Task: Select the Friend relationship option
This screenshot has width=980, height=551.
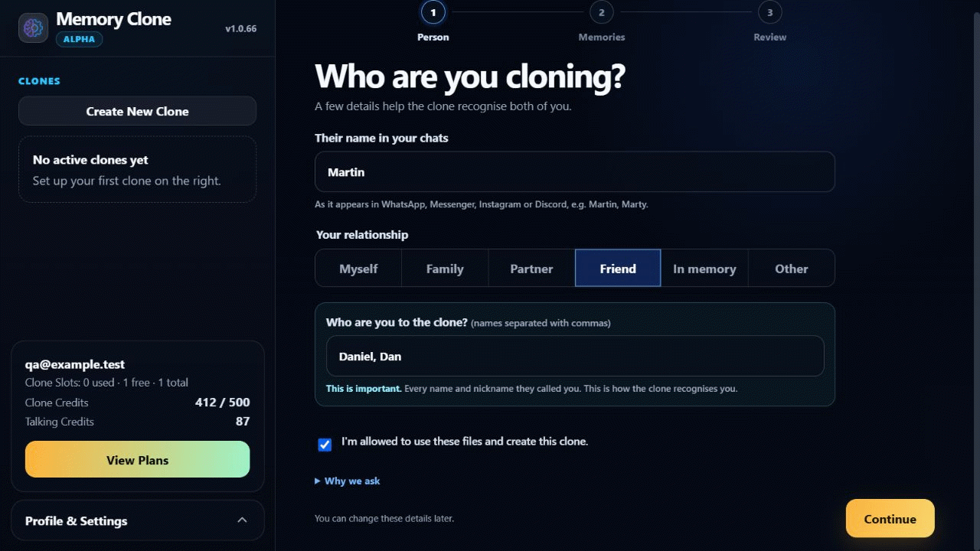Action: coord(618,268)
